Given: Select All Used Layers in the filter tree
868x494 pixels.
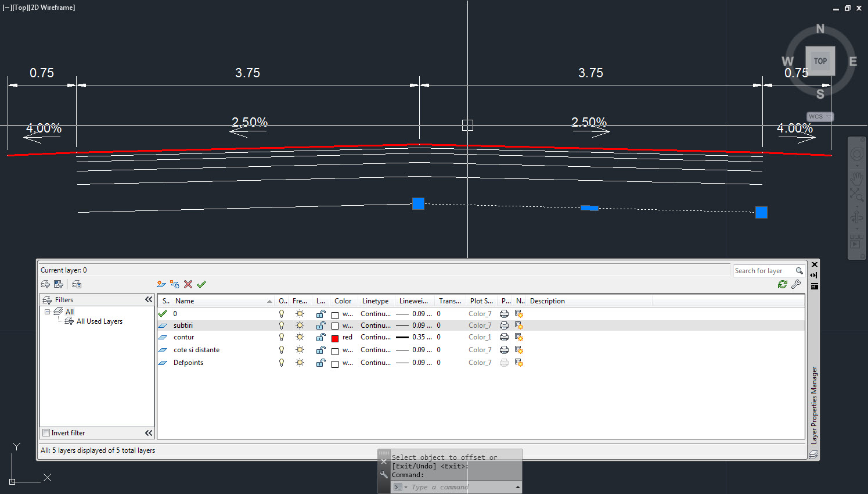Looking at the screenshot, I should (x=99, y=321).
